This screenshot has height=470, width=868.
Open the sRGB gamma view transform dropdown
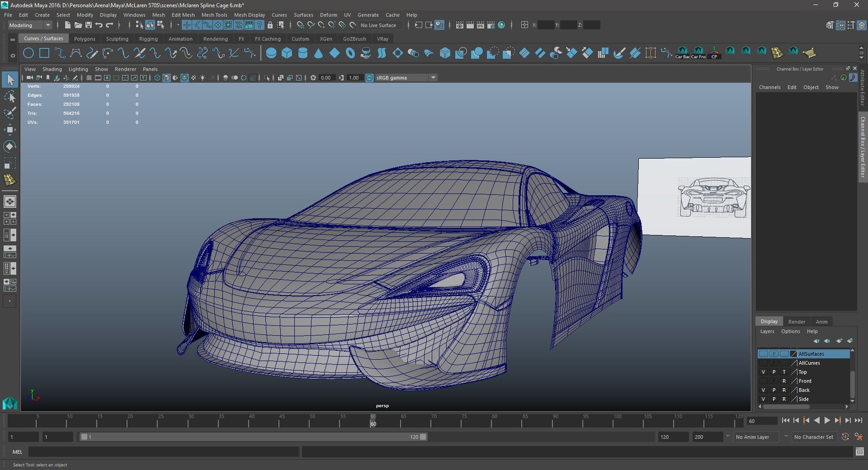click(406, 78)
